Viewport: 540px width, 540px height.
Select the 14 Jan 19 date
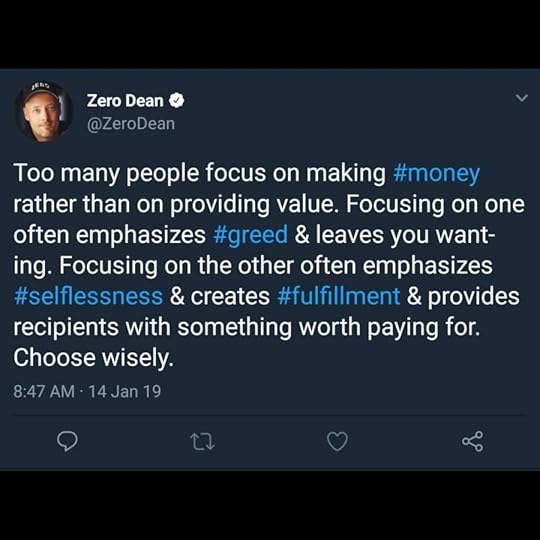tap(125, 392)
